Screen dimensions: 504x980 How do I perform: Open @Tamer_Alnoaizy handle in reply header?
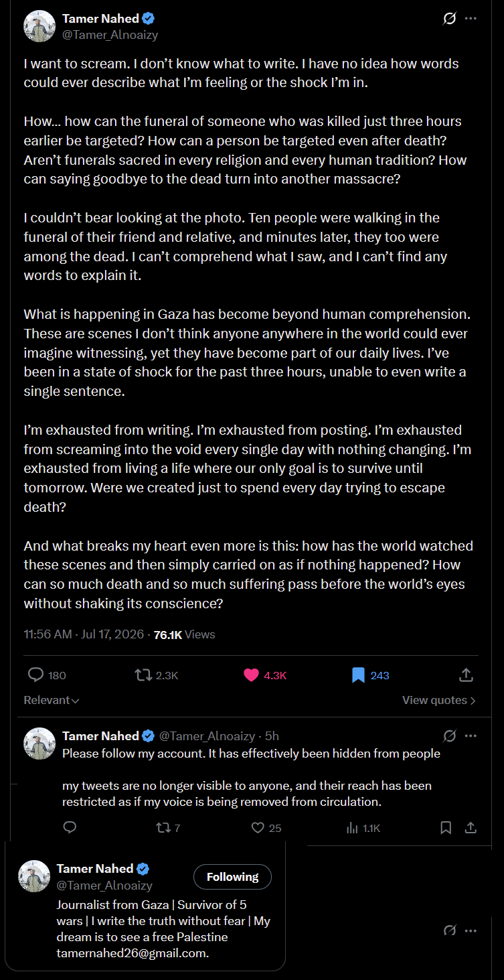(x=207, y=736)
